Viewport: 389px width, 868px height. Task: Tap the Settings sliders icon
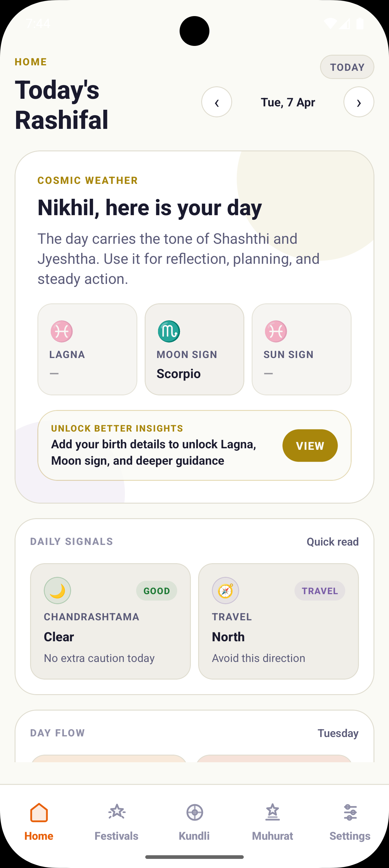click(350, 812)
